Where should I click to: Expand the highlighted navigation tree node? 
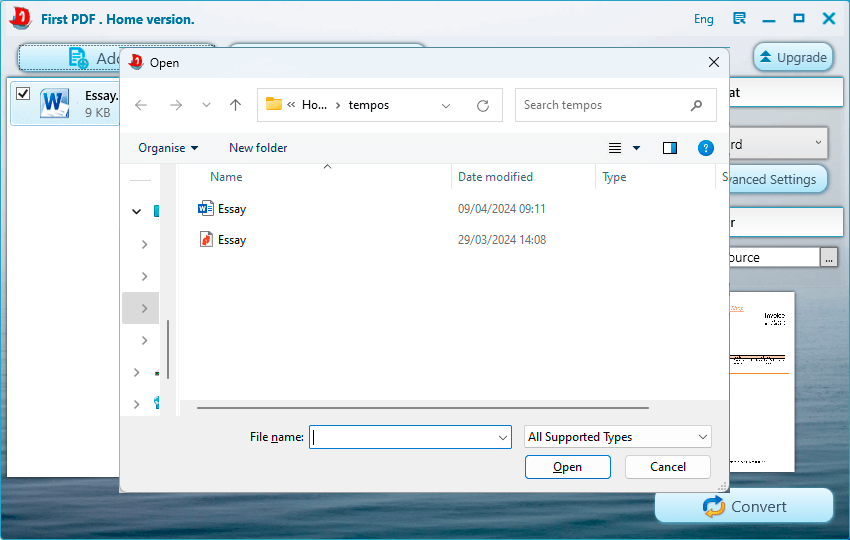(144, 308)
